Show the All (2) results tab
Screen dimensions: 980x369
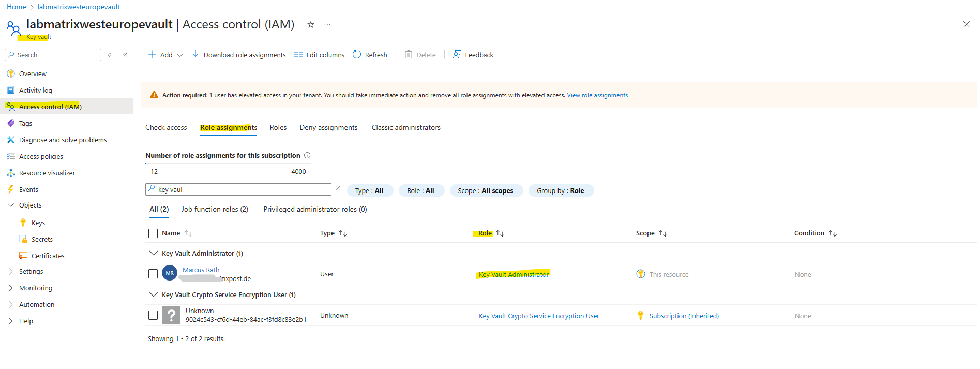click(159, 209)
